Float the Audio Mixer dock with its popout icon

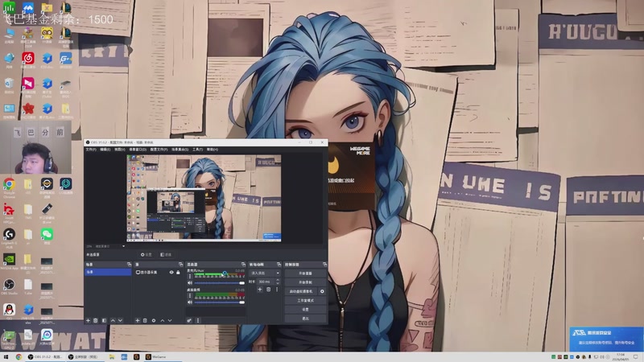tap(243, 265)
